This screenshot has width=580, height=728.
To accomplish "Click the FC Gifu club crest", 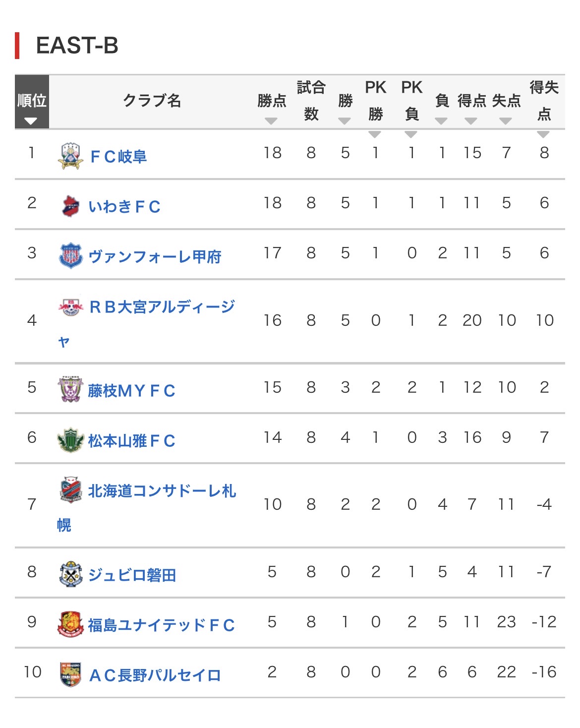I will (x=70, y=156).
